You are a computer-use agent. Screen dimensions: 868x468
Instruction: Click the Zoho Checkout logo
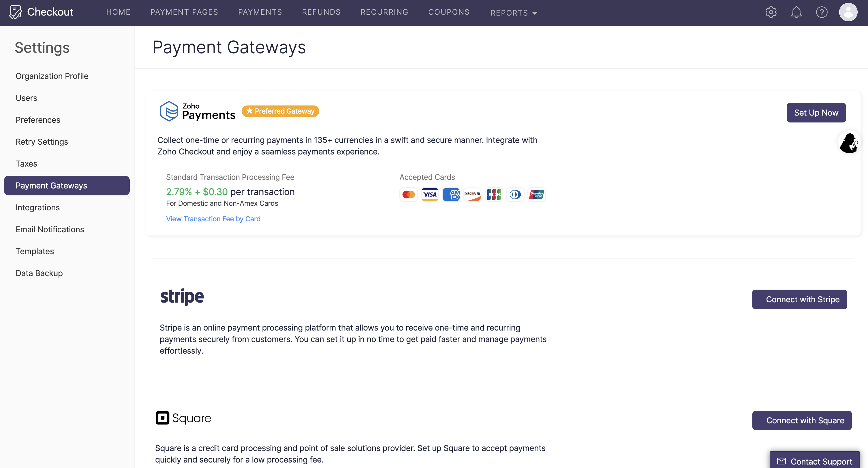pos(41,12)
